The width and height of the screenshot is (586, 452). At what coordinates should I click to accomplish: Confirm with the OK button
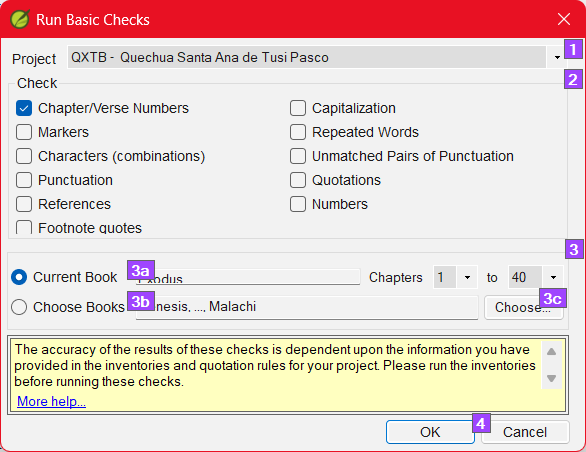pos(430,432)
